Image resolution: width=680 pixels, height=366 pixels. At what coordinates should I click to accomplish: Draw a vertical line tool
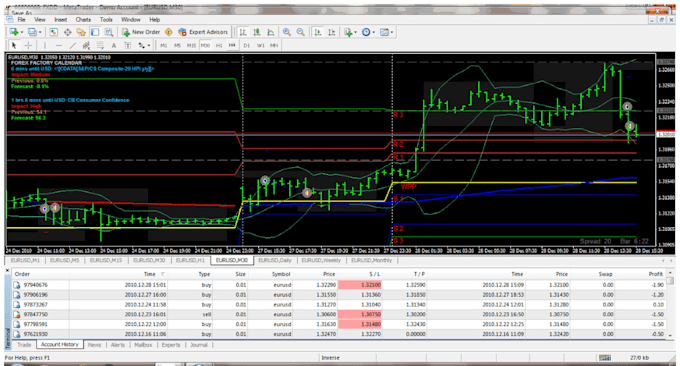[45, 45]
